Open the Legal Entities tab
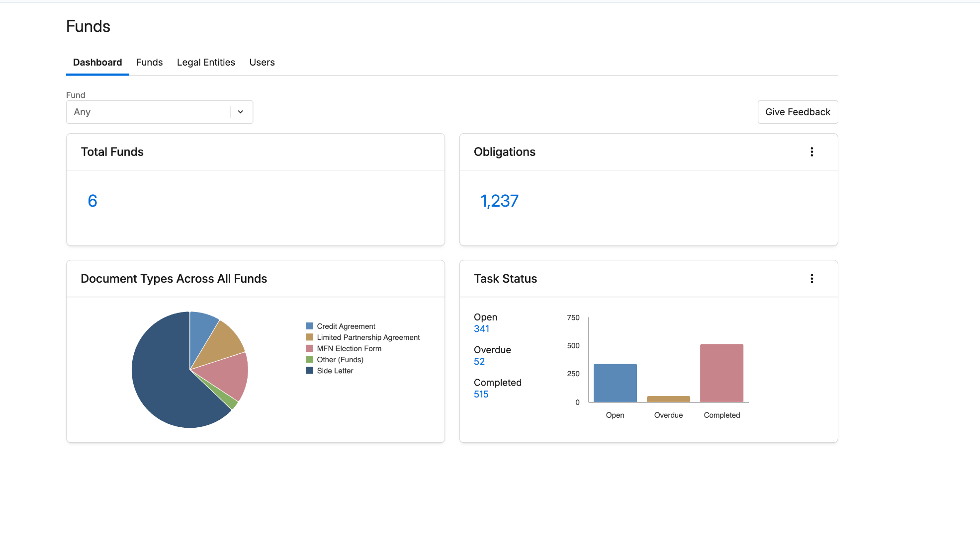The width and height of the screenshot is (980, 550). pyautogui.click(x=206, y=63)
